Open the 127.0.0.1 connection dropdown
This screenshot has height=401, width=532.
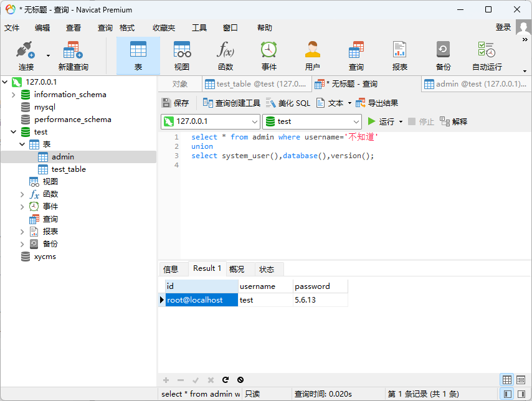[254, 121]
